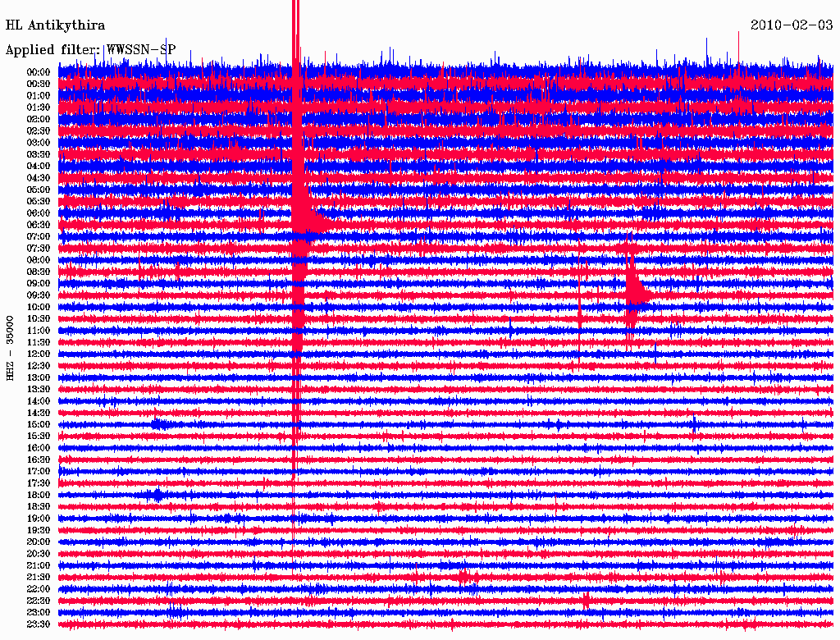Select the 09:00 time label

39,284
